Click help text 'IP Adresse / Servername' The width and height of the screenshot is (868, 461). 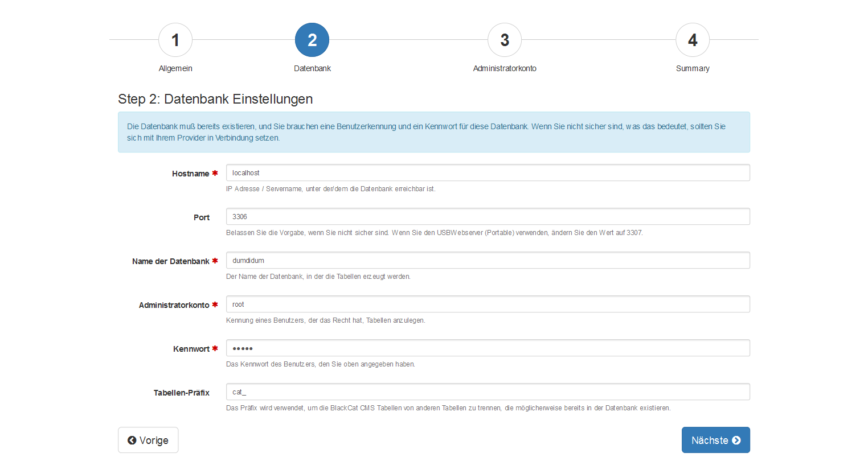[331, 189]
